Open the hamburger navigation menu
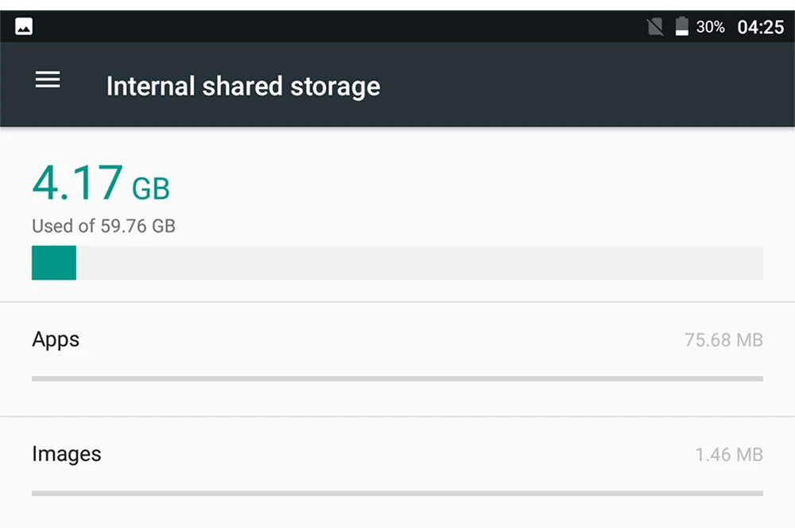 [48, 80]
